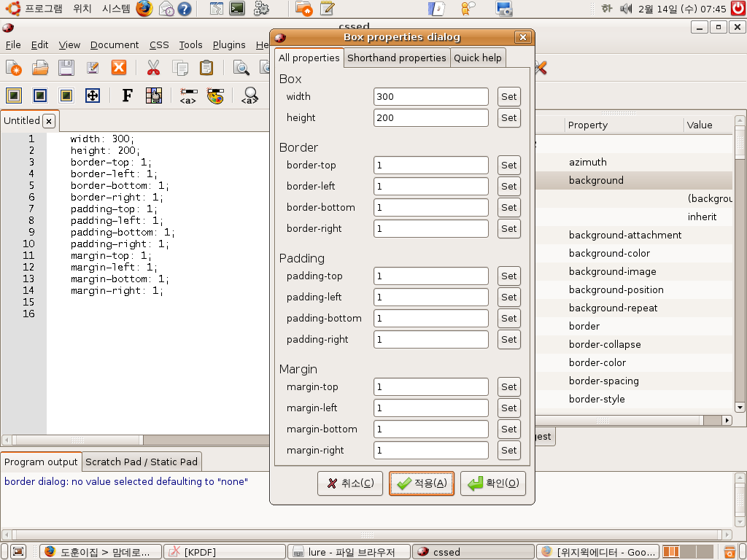Select background-color in the property list
Image resolution: width=747 pixels, height=560 pixels.
[609, 253]
